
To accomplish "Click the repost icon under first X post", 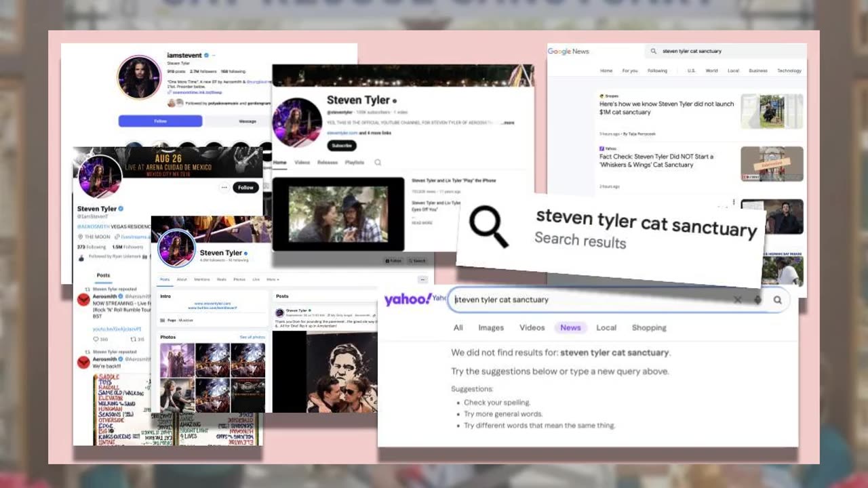I will [133, 339].
